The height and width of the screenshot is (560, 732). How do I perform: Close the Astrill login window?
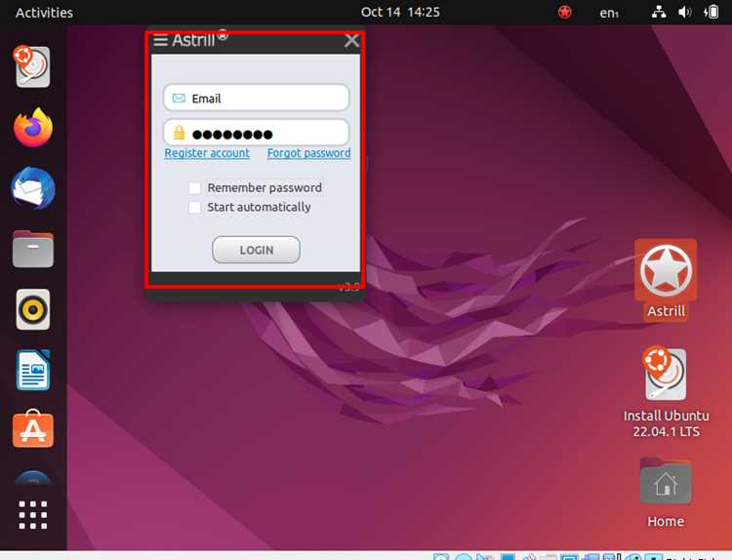(351, 41)
